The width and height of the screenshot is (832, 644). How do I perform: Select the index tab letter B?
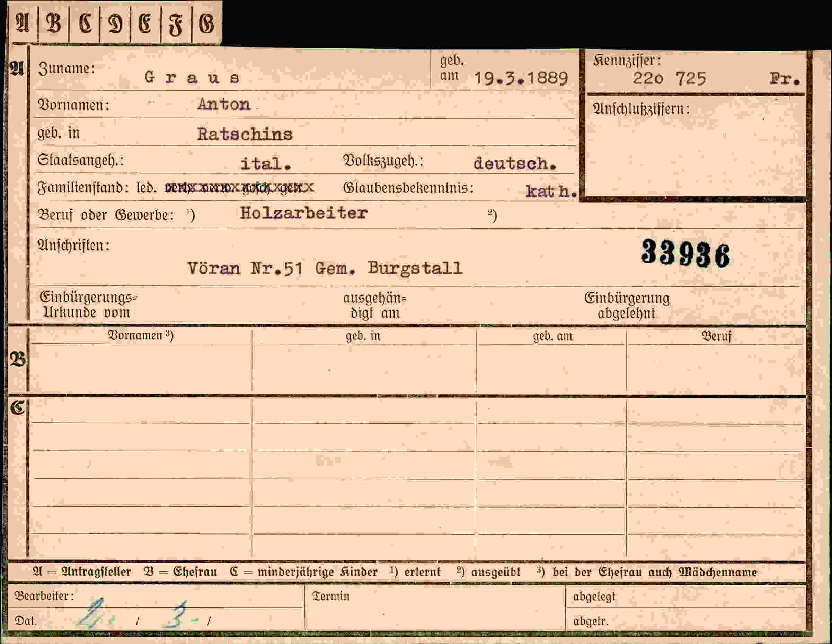[x=53, y=23]
